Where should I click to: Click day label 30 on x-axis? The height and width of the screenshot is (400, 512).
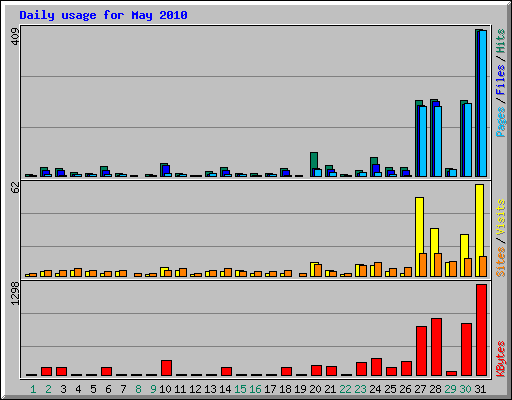pyautogui.click(x=465, y=389)
